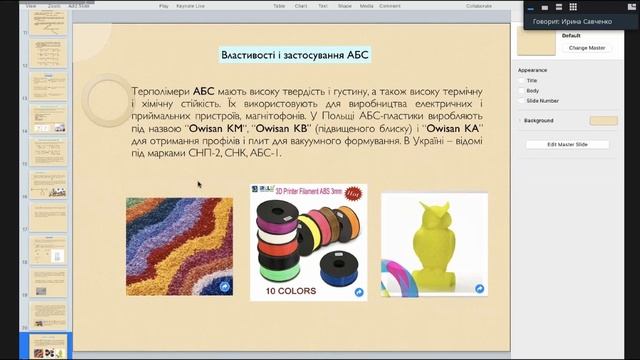
Task: Open Keynote Live from the toolbar
Action: (x=190, y=6)
